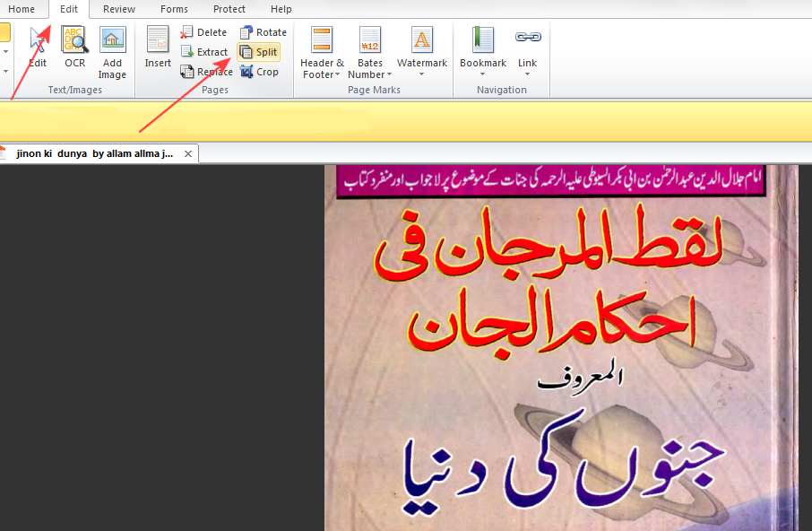The height and width of the screenshot is (531, 812).
Task: Run the OCR tool
Action: click(x=74, y=41)
